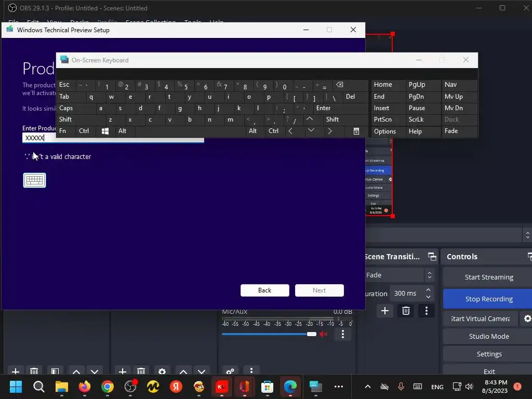The image size is (532, 399).
Task: Open Mic/Aux three-dot options menu
Action: [x=343, y=334]
